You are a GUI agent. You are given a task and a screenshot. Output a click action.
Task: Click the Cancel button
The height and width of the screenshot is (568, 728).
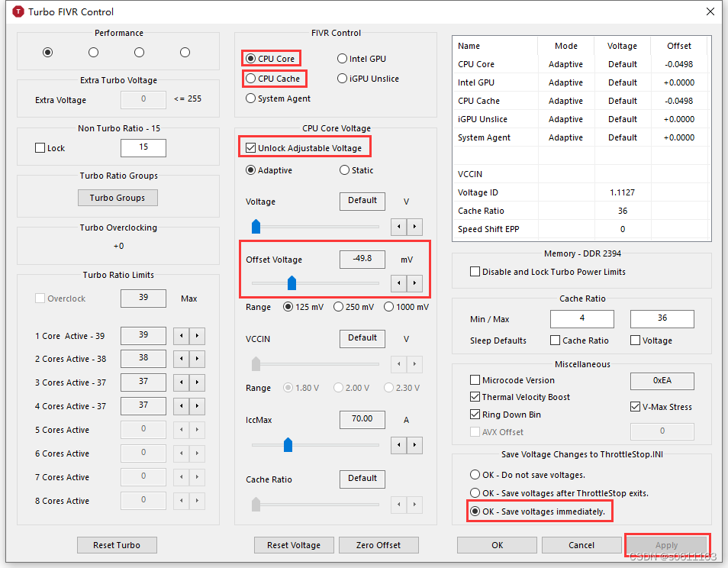point(581,545)
